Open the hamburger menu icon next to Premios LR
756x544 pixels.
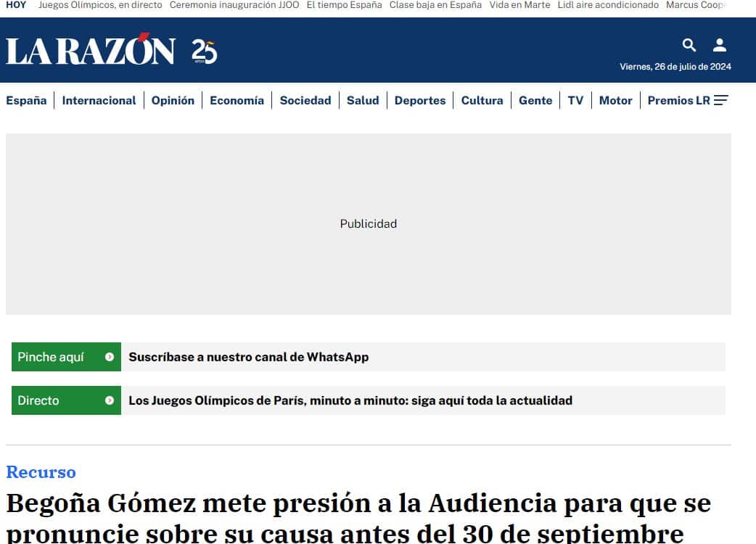tap(721, 100)
